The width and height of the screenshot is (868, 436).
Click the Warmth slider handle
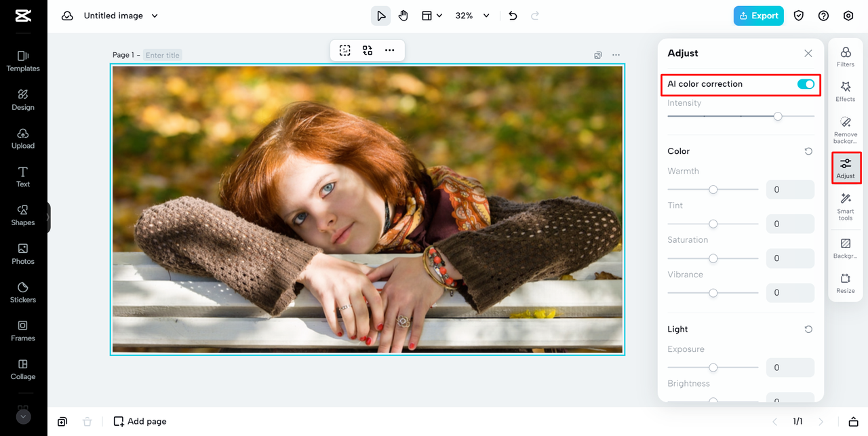tap(713, 190)
